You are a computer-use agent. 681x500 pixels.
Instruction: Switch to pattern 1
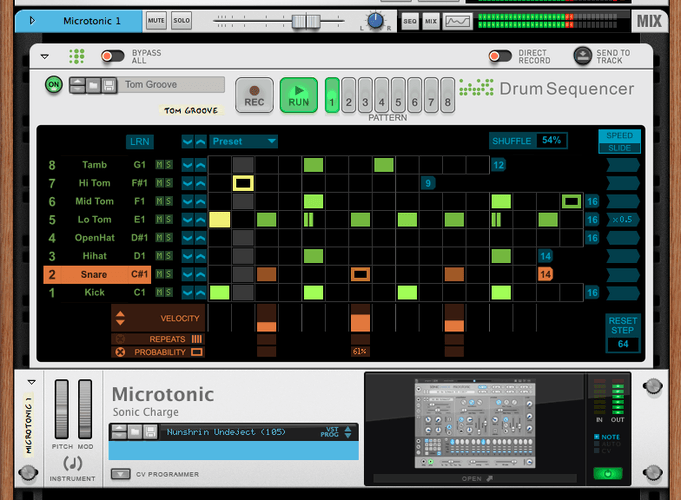pyautogui.click(x=332, y=96)
